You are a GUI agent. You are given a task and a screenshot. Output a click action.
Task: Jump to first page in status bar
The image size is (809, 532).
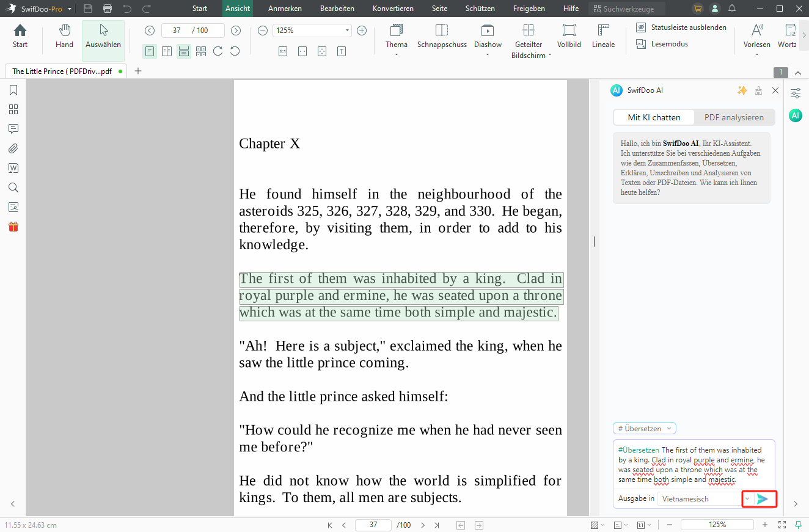(x=330, y=525)
